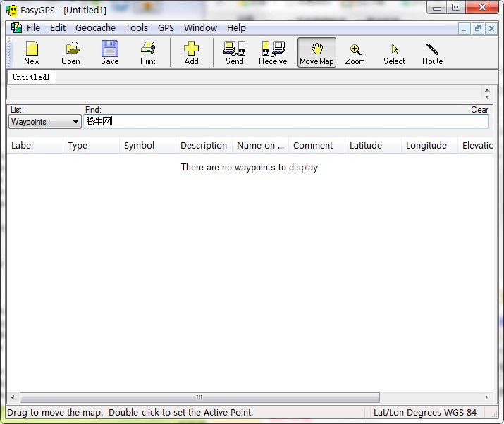This screenshot has width=504, height=424.
Task: Open a file using the Open icon
Action: tap(70, 53)
